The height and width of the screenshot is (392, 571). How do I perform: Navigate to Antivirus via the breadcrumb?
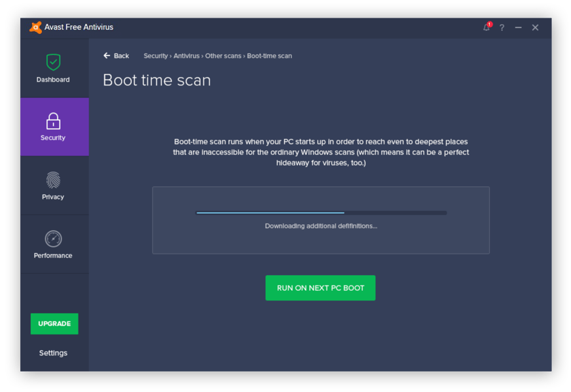(x=186, y=56)
